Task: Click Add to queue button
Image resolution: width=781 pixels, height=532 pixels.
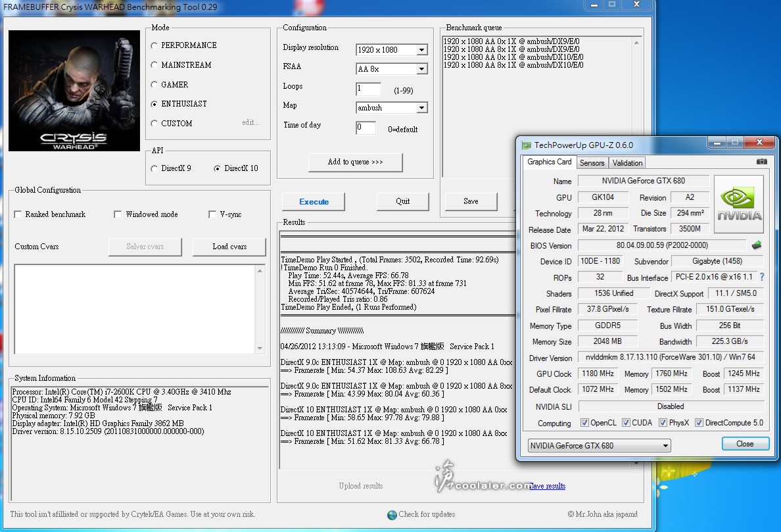Action: pos(355,162)
